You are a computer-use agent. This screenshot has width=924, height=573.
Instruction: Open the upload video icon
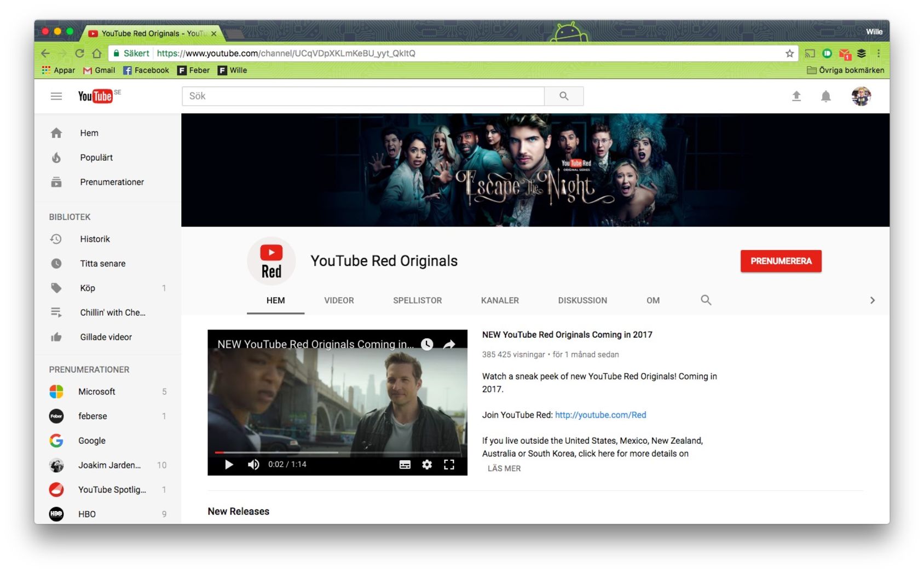click(x=796, y=96)
